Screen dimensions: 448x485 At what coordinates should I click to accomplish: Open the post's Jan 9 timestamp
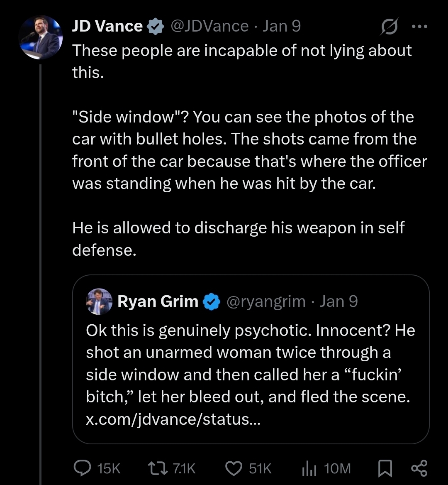pos(282,27)
